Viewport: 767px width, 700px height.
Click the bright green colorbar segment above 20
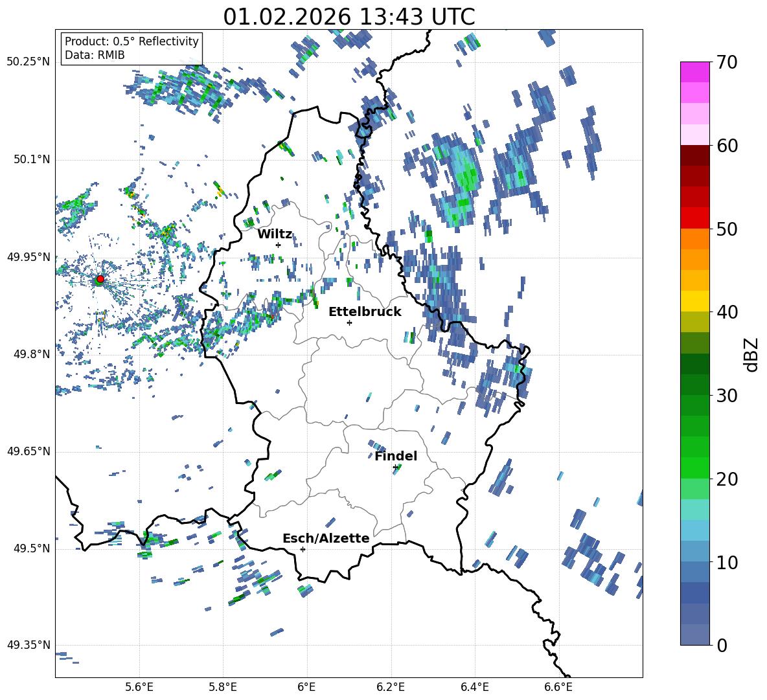[694, 468]
